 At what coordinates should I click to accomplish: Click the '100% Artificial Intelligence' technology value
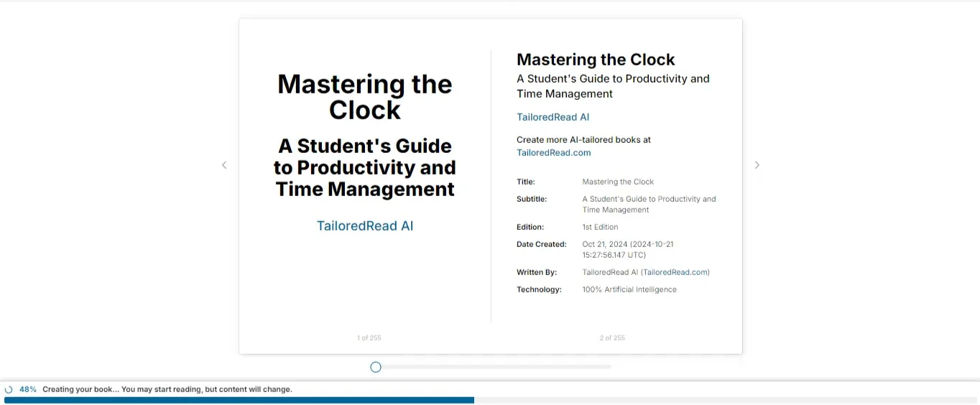tap(629, 289)
